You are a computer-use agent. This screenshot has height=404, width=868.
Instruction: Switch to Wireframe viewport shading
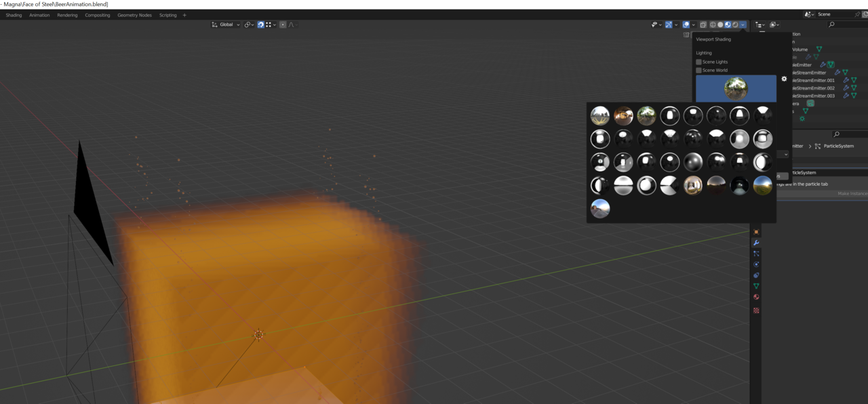tap(713, 24)
